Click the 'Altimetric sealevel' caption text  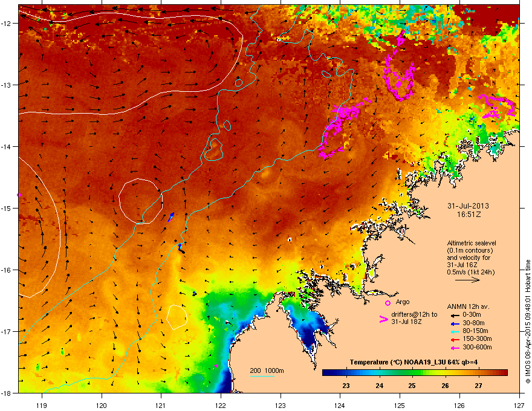pyautogui.click(x=472, y=243)
